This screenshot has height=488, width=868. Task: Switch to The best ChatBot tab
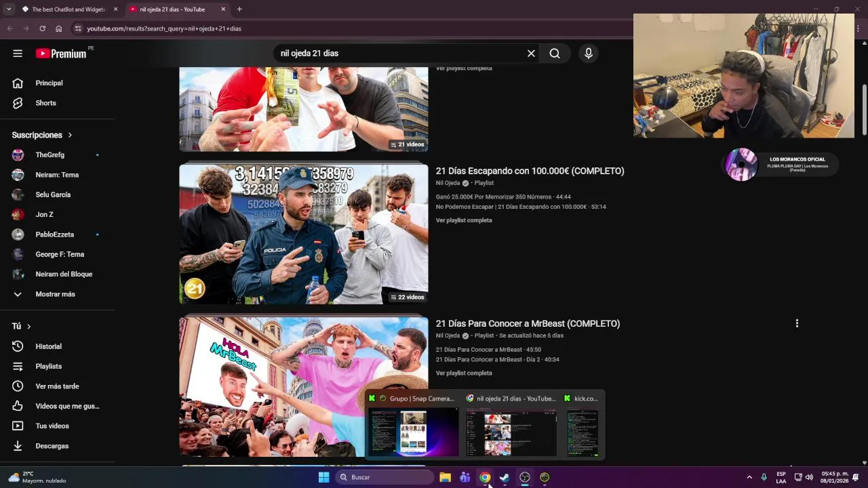(65, 9)
